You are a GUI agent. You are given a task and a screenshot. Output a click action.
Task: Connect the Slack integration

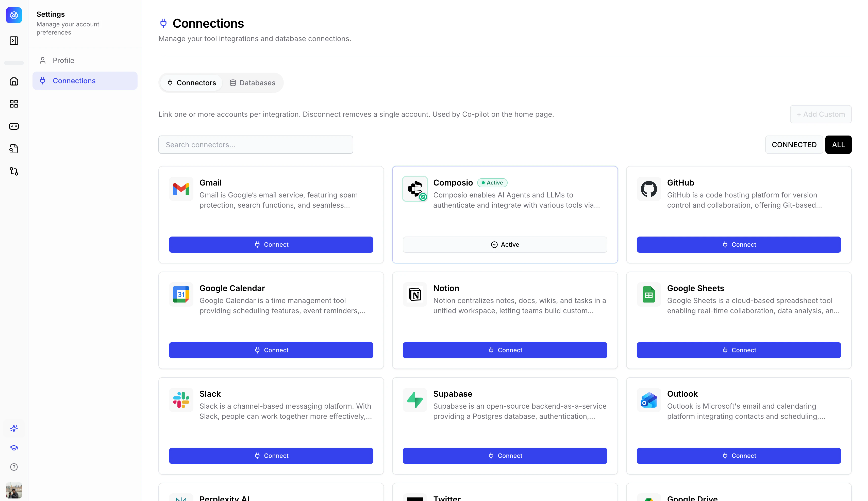[x=271, y=456]
